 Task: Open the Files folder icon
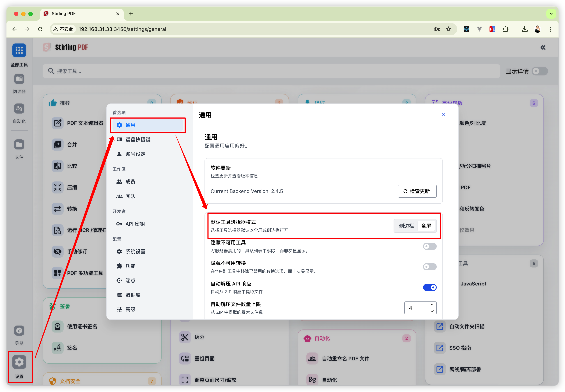(19, 144)
